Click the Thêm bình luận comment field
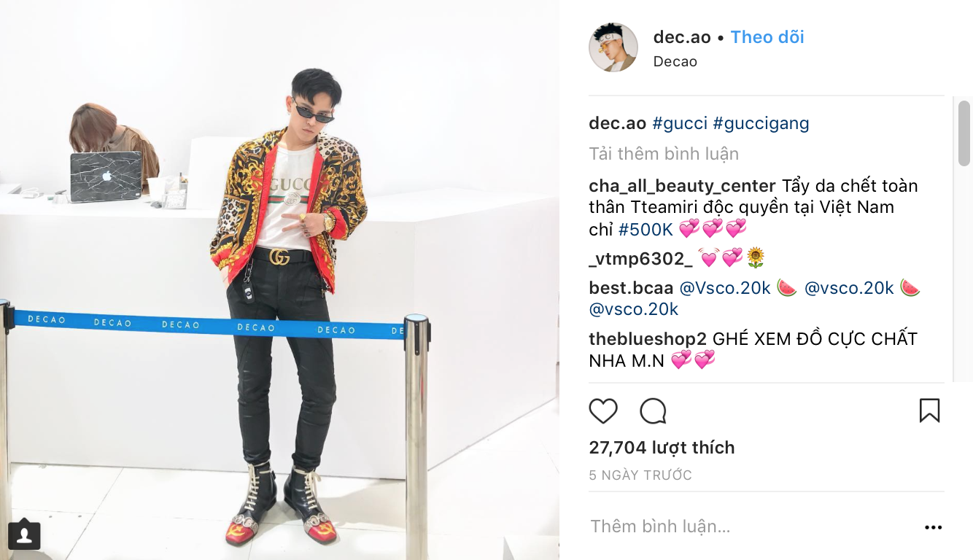The height and width of the screenshot is (560, 973). pos(751,526)
